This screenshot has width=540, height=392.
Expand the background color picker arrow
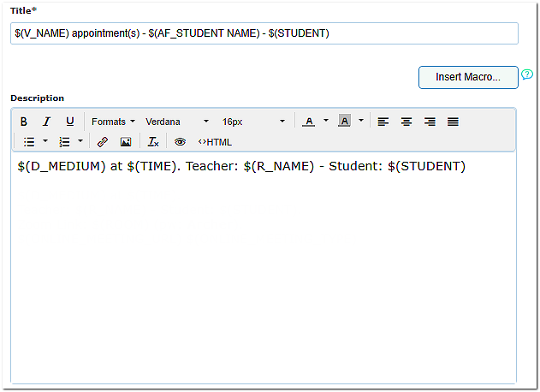[x=361, y=122]
